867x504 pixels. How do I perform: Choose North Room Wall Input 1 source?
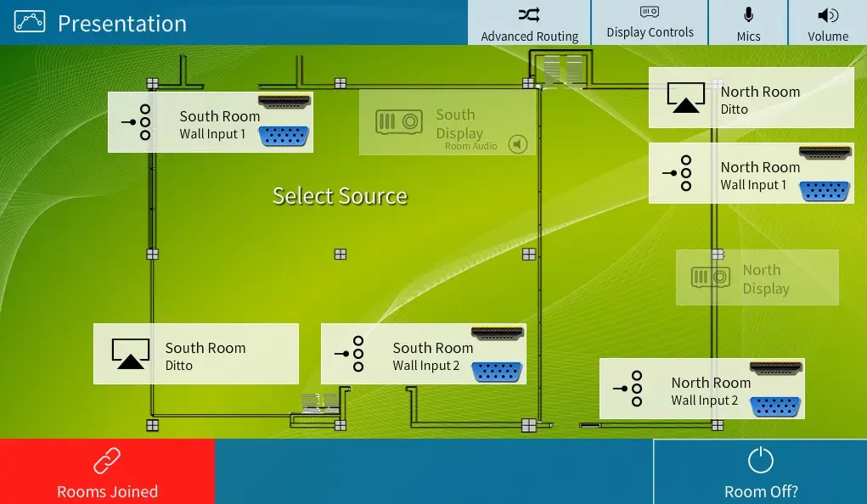click(x=751, y=174)
